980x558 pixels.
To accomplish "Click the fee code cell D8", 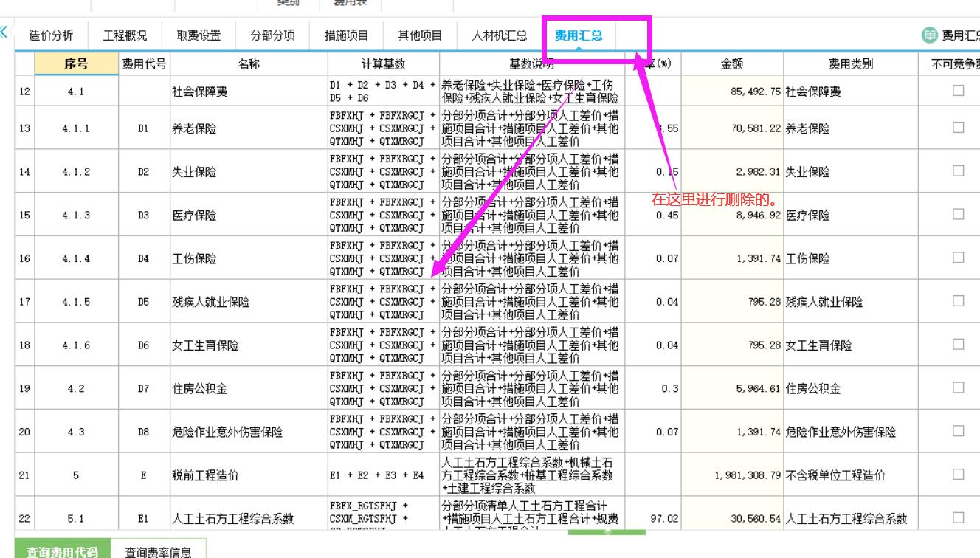I will 144,433.
